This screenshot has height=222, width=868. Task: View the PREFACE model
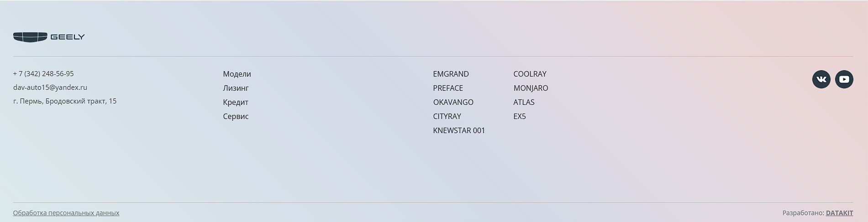point(448,88)
